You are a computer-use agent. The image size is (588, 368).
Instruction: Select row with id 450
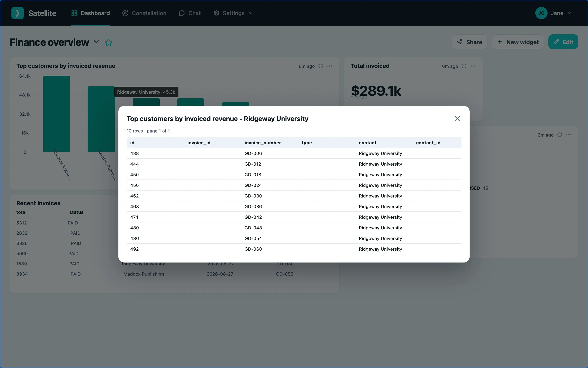tap(294, 175)
